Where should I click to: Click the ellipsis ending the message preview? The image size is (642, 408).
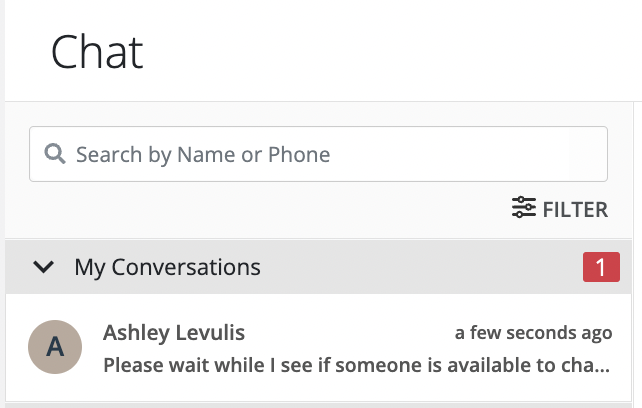[x=602, y=364]
